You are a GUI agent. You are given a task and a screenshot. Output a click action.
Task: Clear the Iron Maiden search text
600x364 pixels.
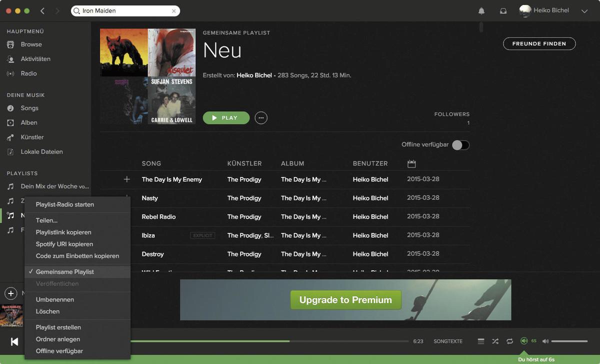click(x=173, y=10)
